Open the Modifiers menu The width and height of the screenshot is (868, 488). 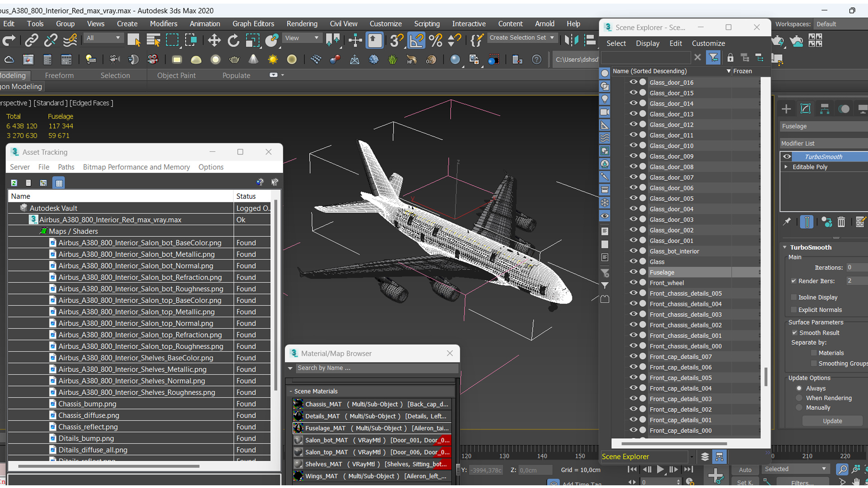click(163, 23)
